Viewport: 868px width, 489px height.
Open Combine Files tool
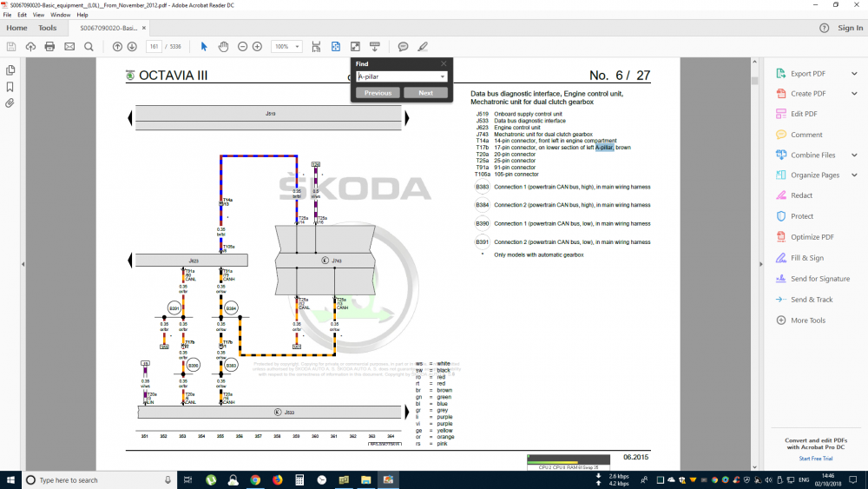click(812, 155)
